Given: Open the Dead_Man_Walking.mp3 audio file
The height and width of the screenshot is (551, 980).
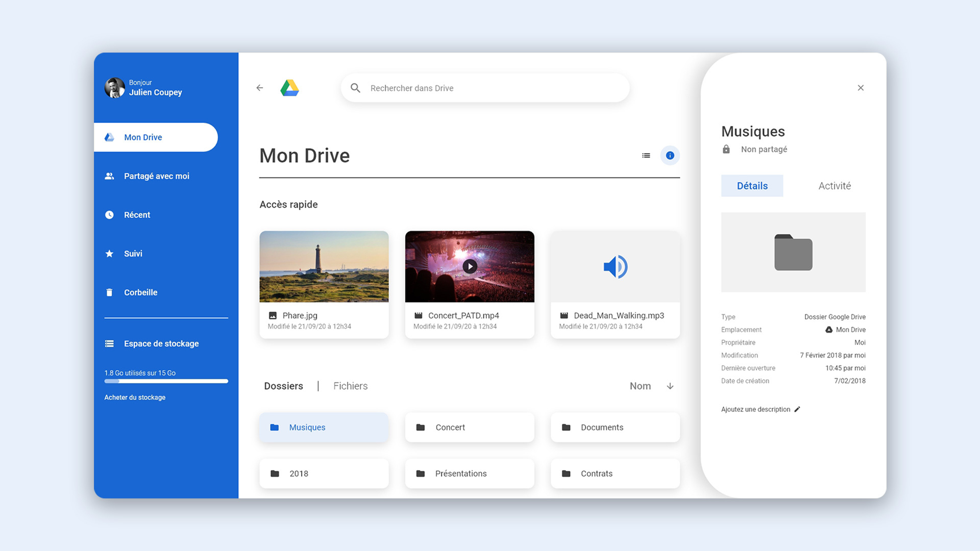Looking at the screenshot, I should tap(615, 266).
